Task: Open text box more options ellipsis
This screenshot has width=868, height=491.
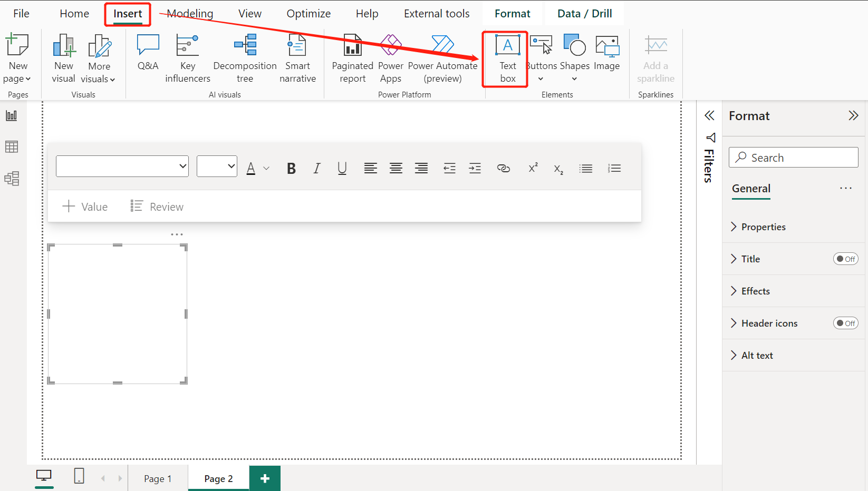Action: [177, 234]
